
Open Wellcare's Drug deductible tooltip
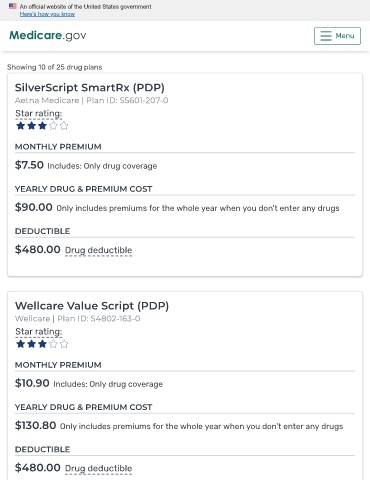tap(98, 468)
